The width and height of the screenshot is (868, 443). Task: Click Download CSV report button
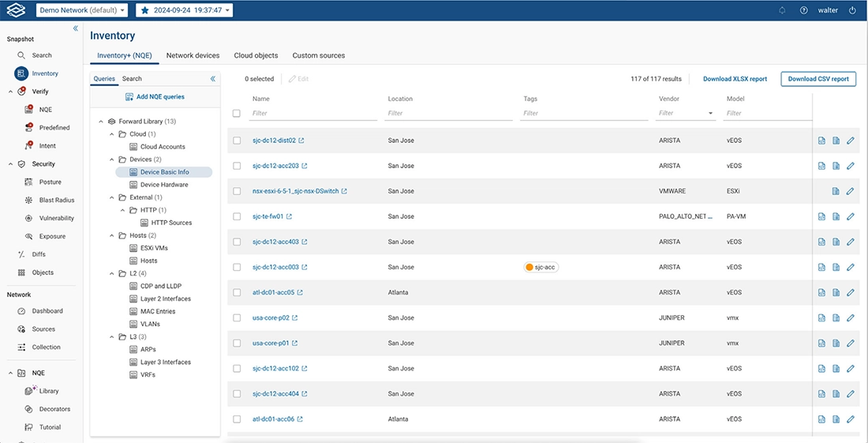point(818,79)
